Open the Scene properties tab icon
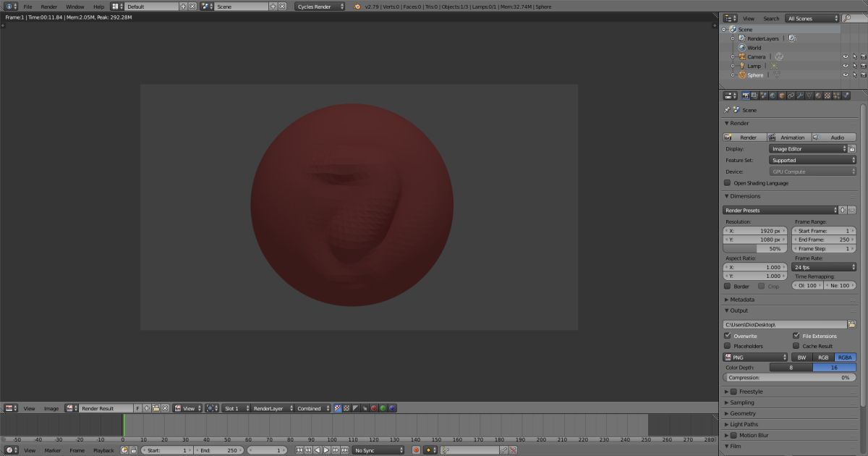Screen dimensions: 868x456 click(x=765, y=96)
